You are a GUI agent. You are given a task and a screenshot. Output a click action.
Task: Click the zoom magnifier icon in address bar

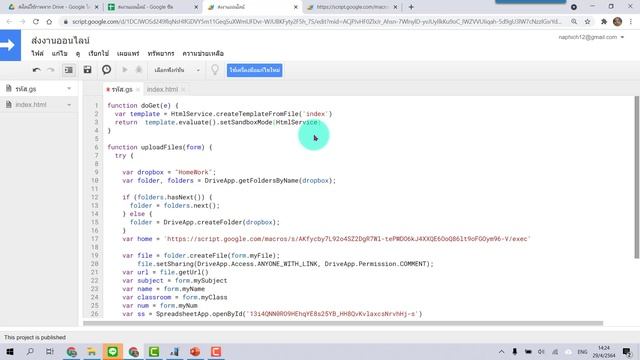[x=574, y=22]
